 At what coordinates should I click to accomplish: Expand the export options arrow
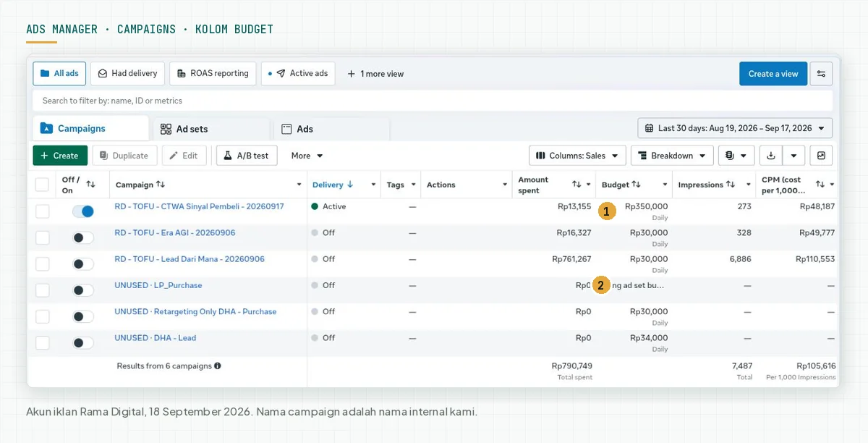click(794, 156)
